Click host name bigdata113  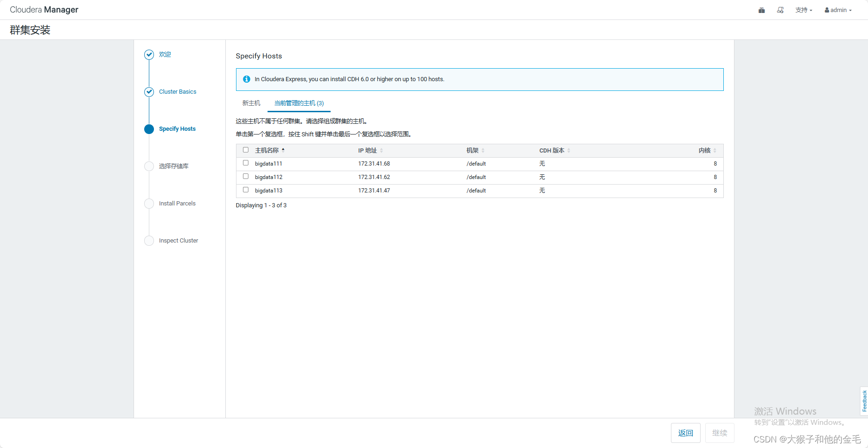click(268, 191)
